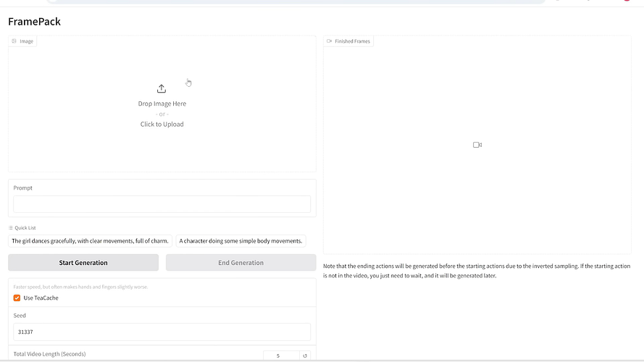This screenshot has width=644, height=362.
Task: Click the inverted sampling note text
Action: coord(477,271)
